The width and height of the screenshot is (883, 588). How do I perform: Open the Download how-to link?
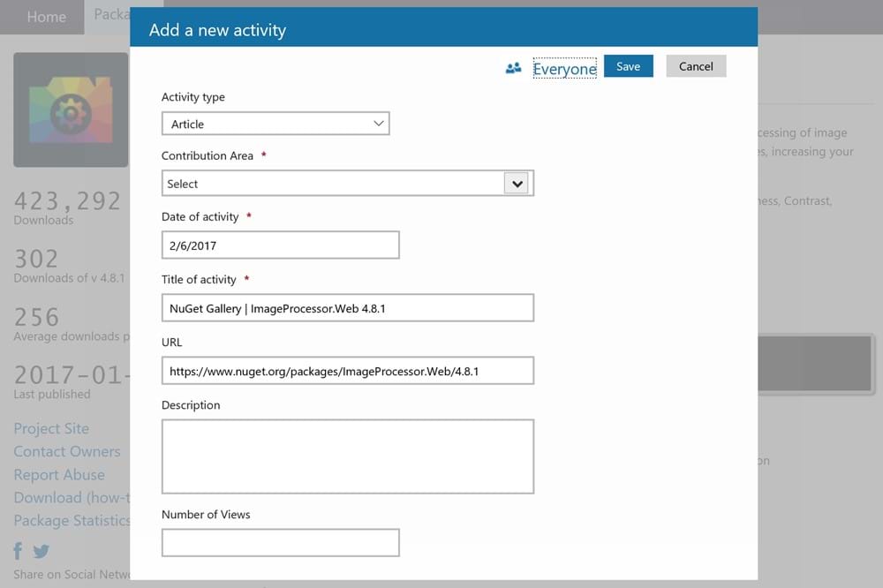tap(72, 498)
